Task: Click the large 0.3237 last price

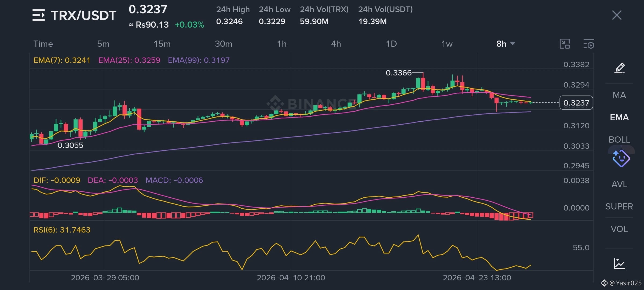Action: [148, 9]
